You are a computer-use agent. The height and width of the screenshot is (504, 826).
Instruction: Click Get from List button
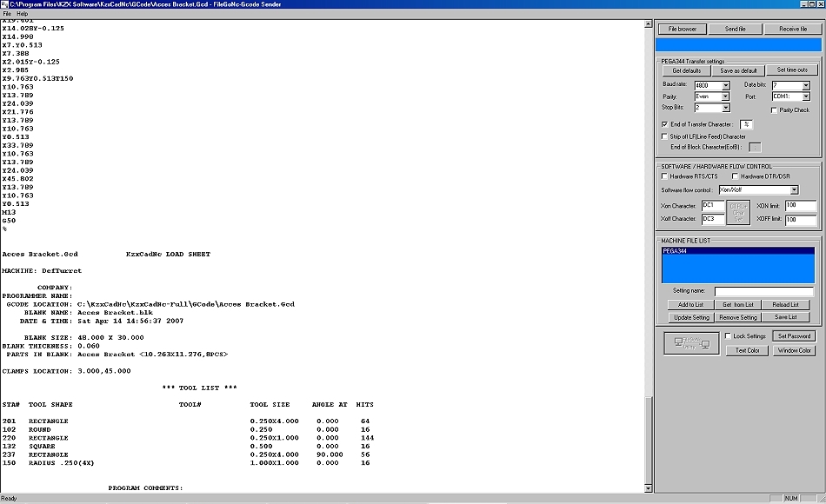pos(737,304)
